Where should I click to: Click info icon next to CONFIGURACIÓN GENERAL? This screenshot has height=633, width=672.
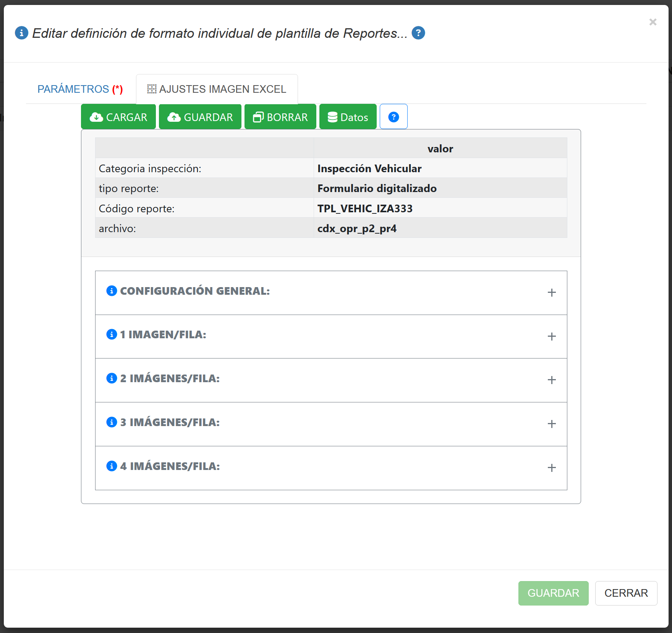pyautogui.click(x=112, y=291)
